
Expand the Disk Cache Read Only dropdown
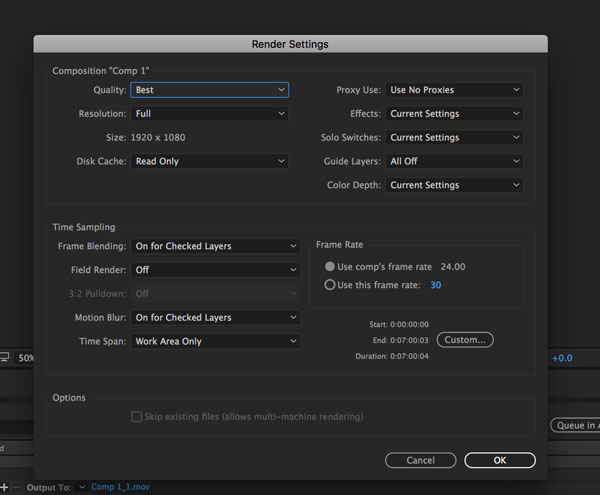pos(210,161)
